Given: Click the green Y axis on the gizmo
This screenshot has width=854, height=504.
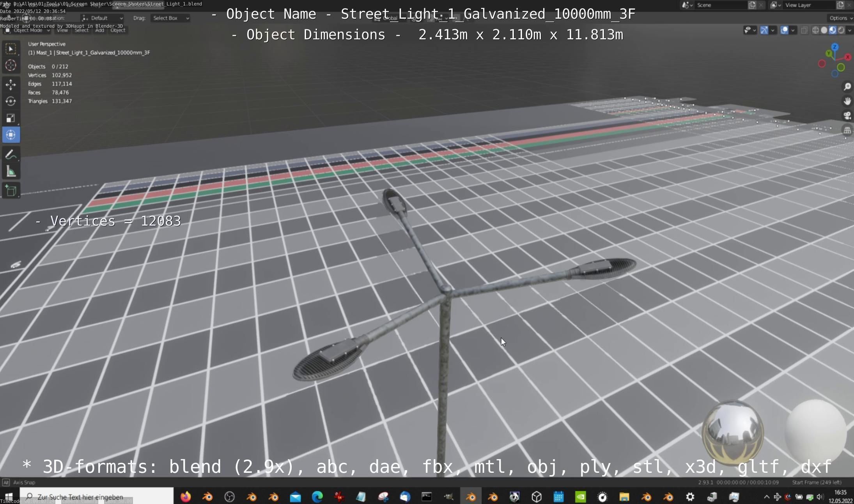Looking at the screenshot, I should [829, 53].
